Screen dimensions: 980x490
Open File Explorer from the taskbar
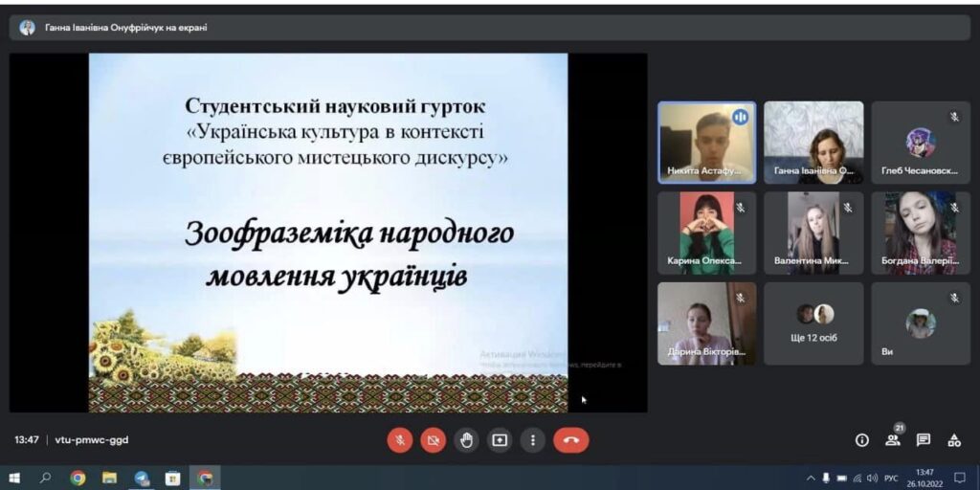tap(109, 478)
